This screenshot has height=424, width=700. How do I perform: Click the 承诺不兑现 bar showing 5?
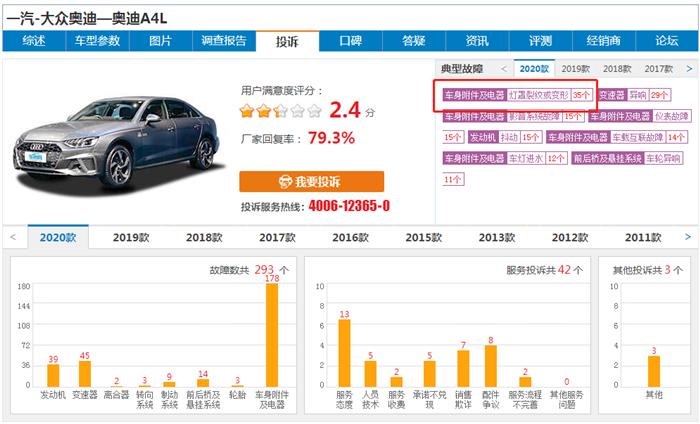pos(429,374)
